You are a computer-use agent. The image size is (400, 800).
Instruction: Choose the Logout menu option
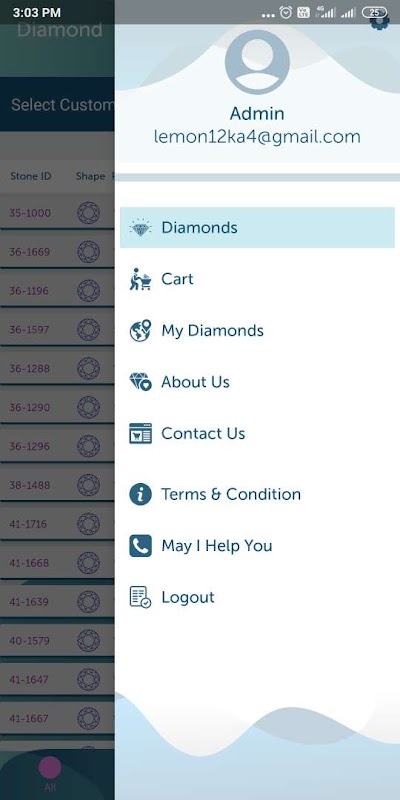point(257,597)
